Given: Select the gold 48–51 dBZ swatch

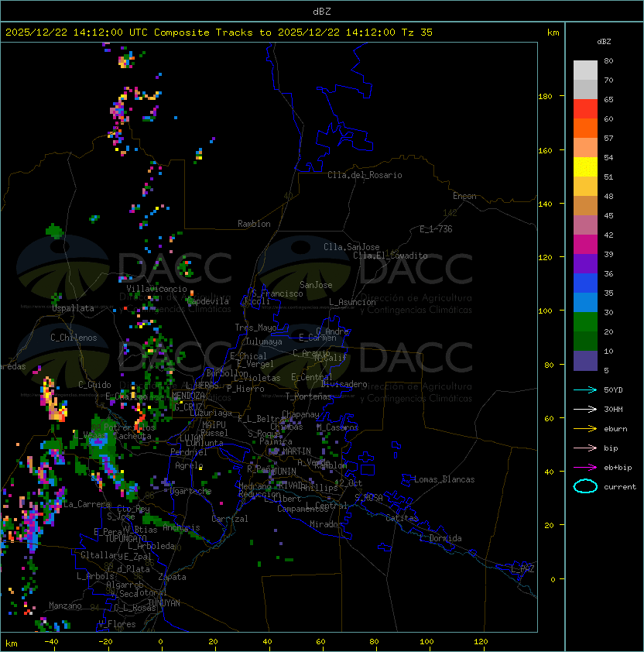Looking at the screenshot, I should 585,187.
